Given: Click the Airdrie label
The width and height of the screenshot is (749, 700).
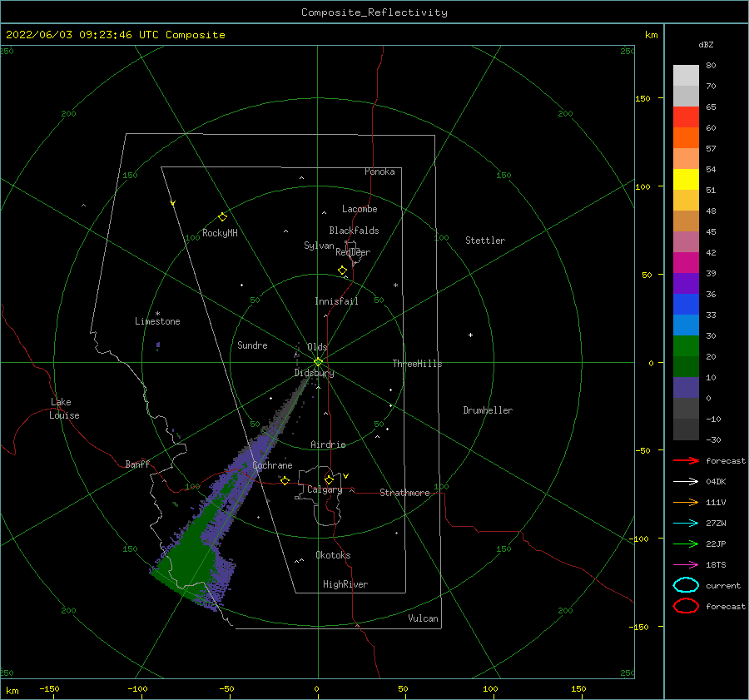Looking at the screenshot, I should tap(328, 444).
